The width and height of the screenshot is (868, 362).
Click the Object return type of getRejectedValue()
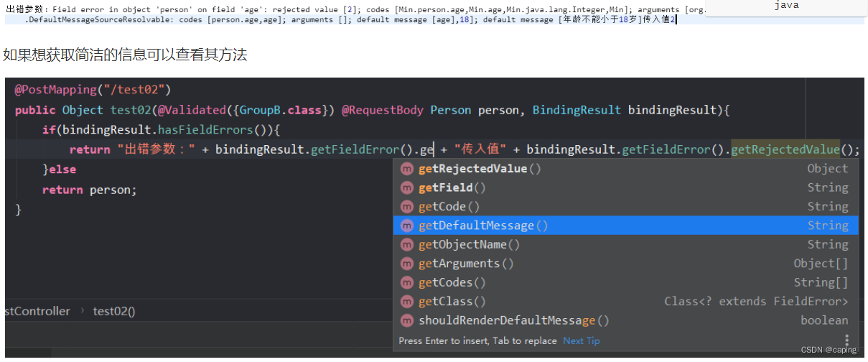pyautogui.click(x=828, y=169)
